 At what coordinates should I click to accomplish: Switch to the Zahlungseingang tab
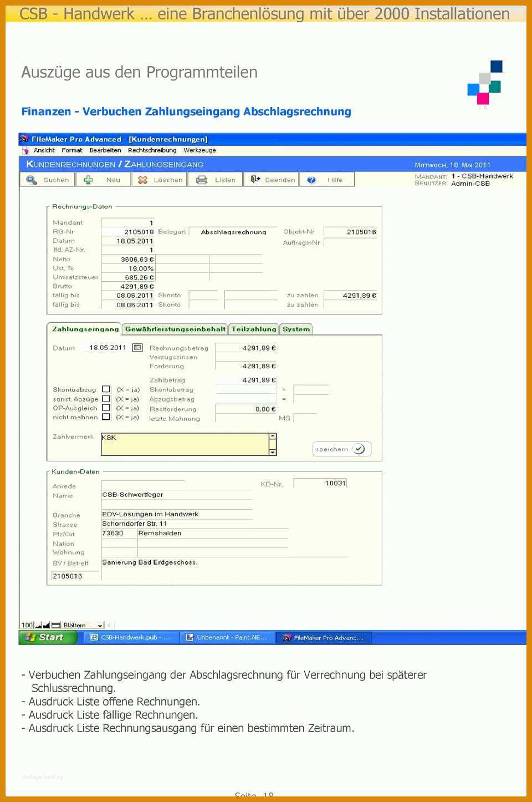pos(84,329)
